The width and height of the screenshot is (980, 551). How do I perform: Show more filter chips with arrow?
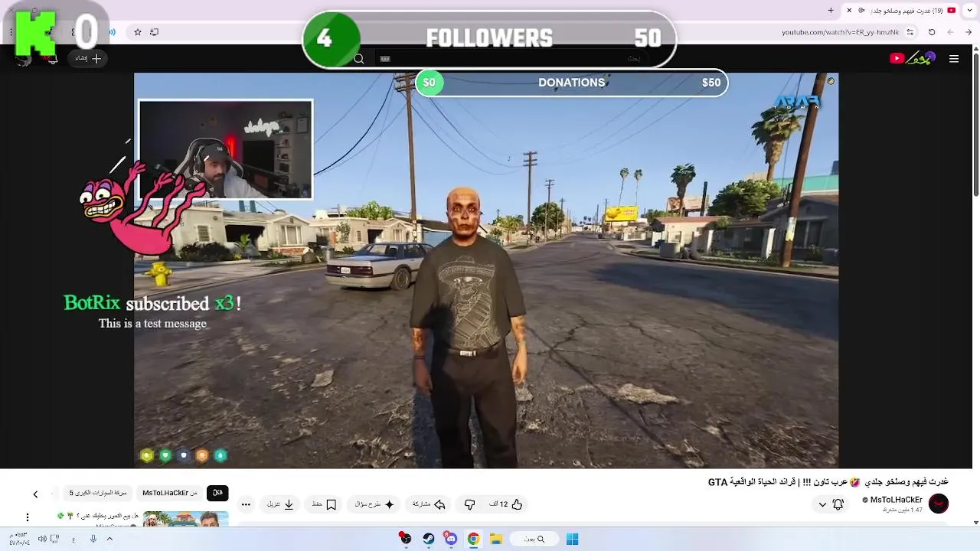coord(35,494)
